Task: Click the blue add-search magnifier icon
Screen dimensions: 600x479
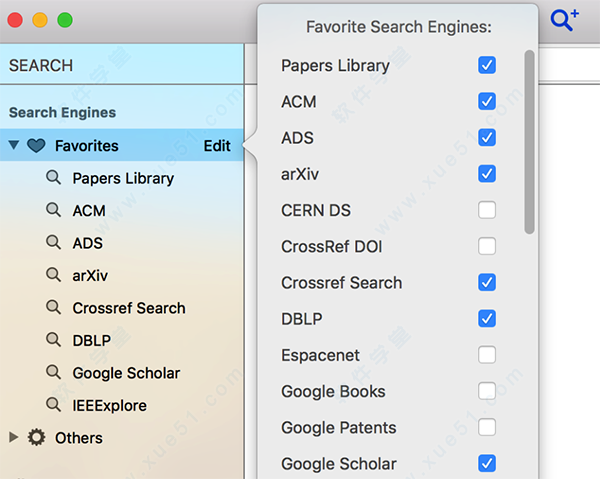Action: click(564, 20)
